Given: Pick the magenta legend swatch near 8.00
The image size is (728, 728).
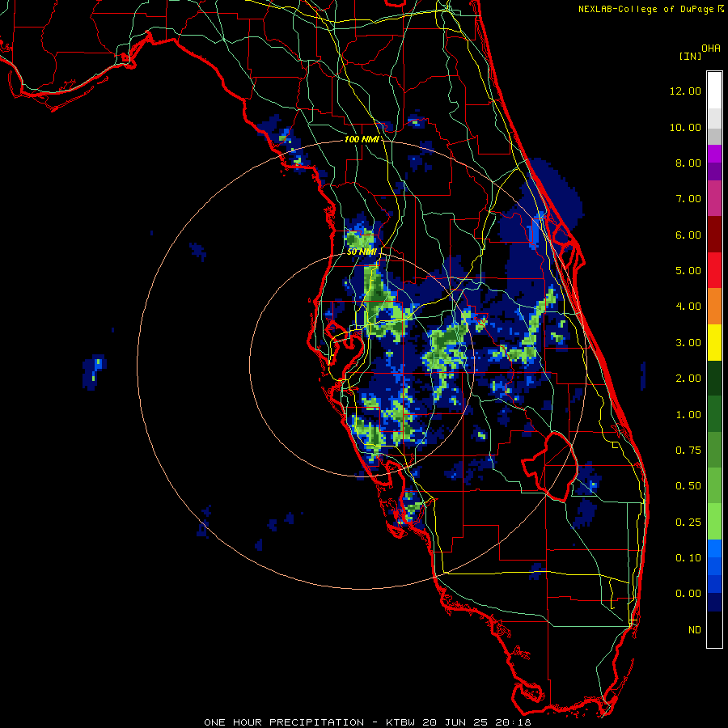Looking at the screenshot, I should [714, 154].
